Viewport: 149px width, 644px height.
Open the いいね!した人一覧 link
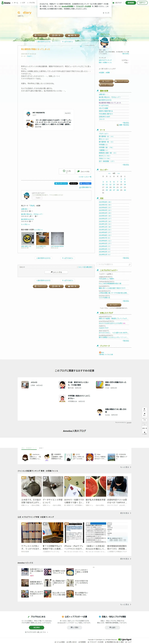pyautogui.click(x=85, y=177)
